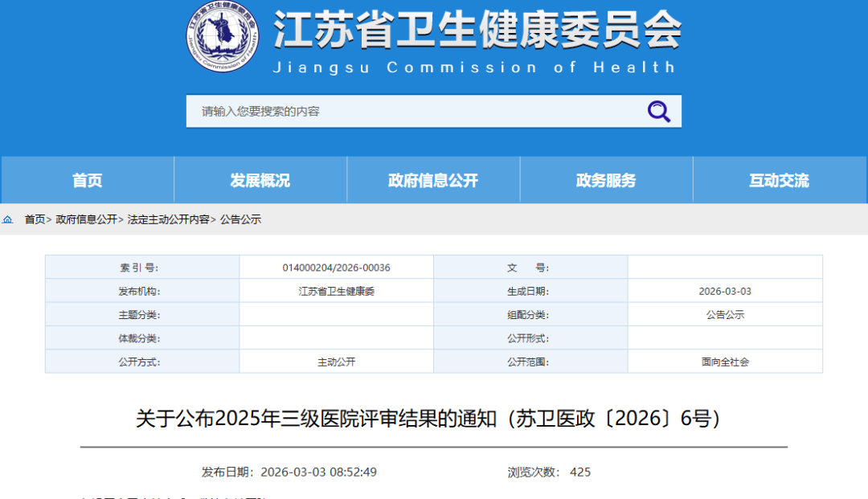
Task: Click the 江苏省卫生健康委员会 site title text
Action: pyautogui.click(x=477, y=31)
